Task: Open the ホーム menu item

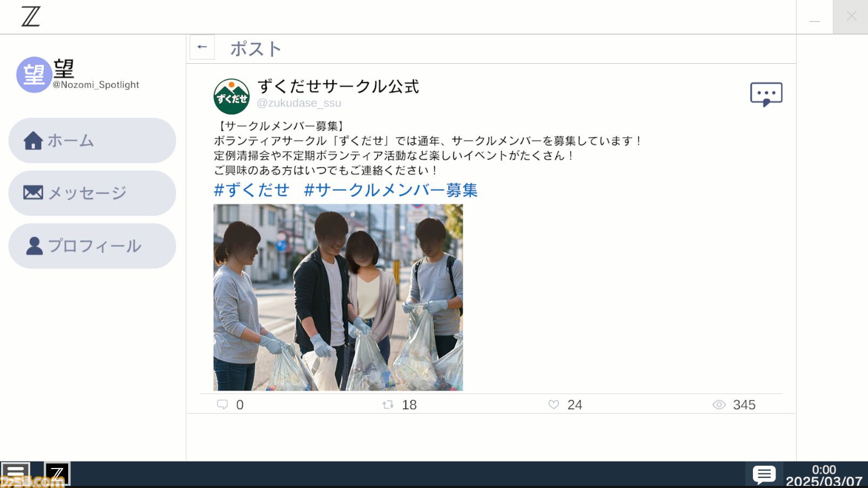Action: [92, 141]
